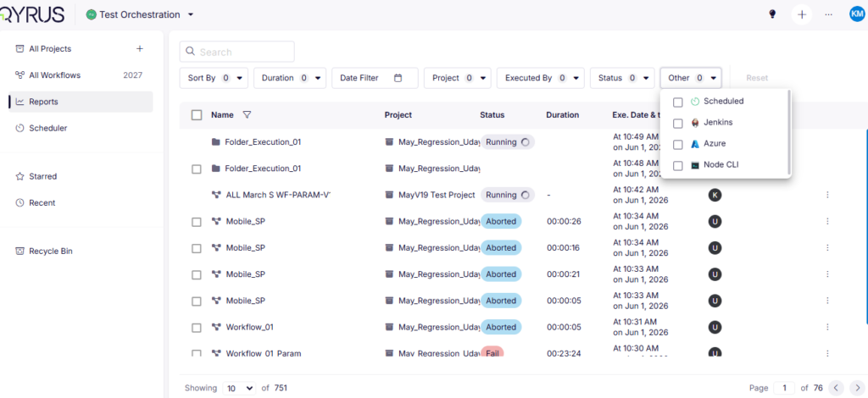Click the folder icon of first Folder_Execution_01
868x398 pixels.
click(x=216, y=142)
